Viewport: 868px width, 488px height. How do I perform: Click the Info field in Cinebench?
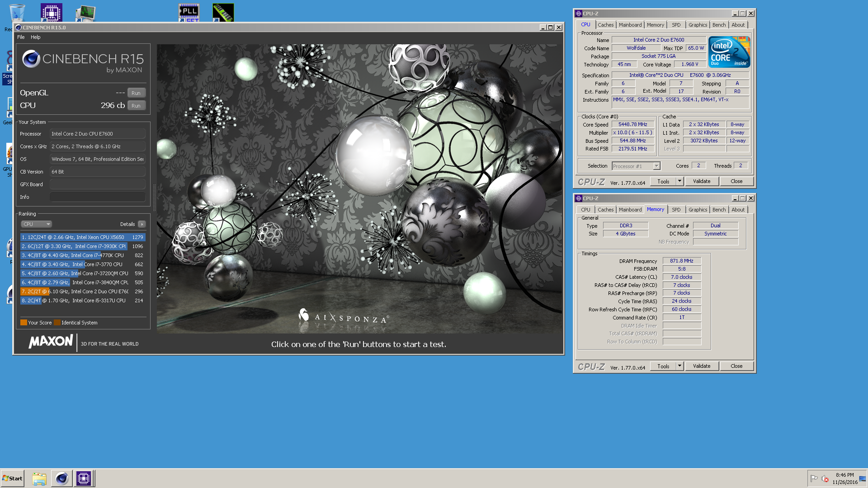tap(98, 197)
